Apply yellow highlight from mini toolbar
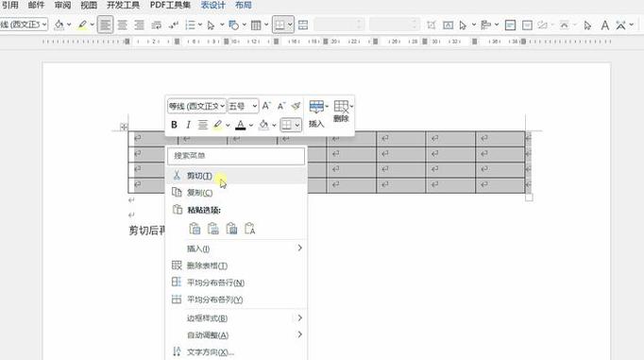The image size is (644, 360). 218,125
